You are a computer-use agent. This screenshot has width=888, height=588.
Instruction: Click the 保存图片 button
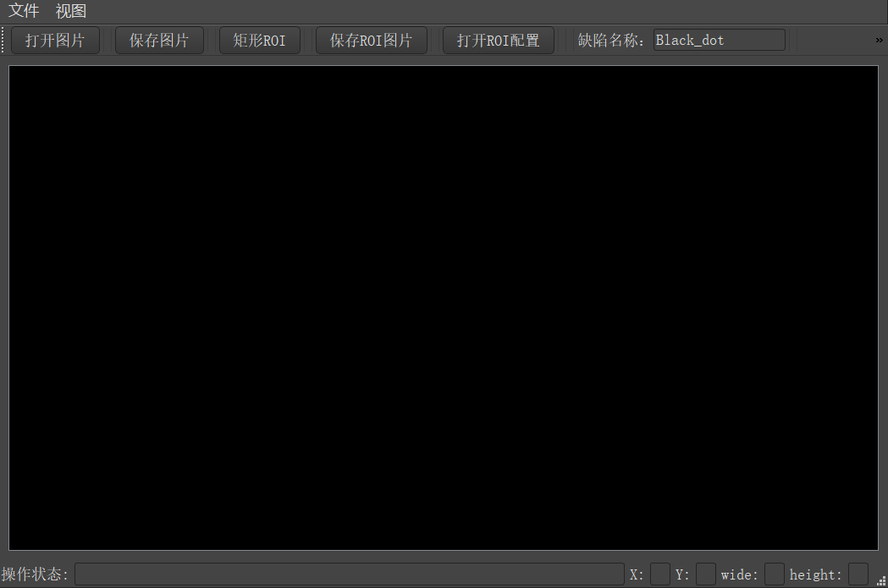(x=159, y=40)
